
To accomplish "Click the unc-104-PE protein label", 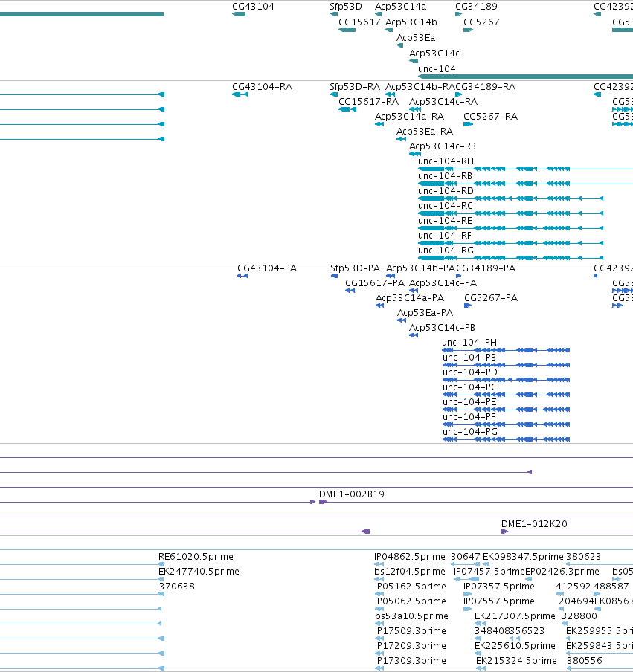I will point(469,402).
